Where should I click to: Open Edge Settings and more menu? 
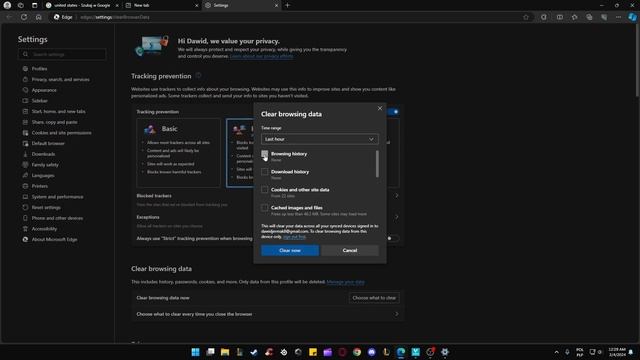pos(618,17)
